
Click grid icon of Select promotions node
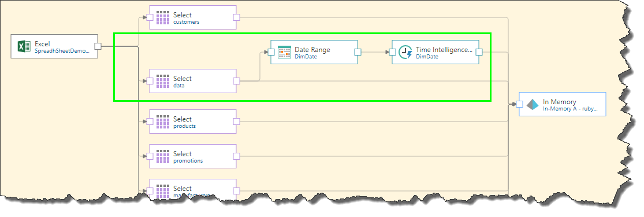tap(163, 156)
